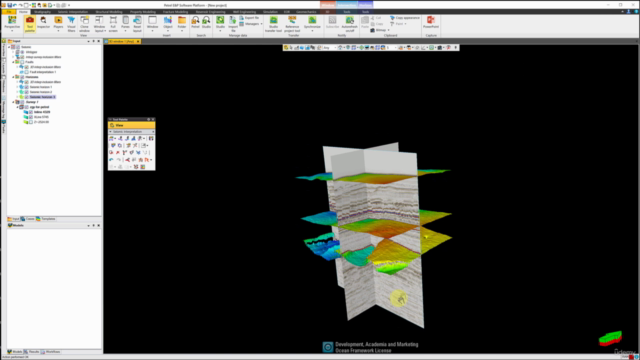Collapse the Seismic tree node
The height and width of the screenshot is (360, 640).
click(x=9, y=47)
